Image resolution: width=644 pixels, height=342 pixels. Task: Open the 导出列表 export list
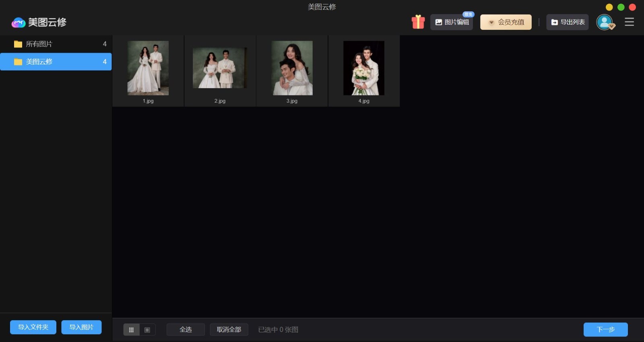click(568, 22)
